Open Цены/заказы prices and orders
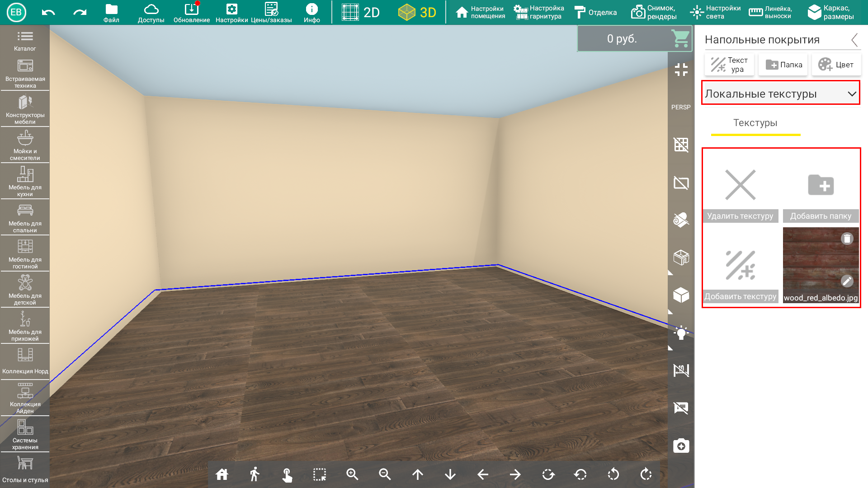This screenshot has width=868, height=488. click(271, 13)
